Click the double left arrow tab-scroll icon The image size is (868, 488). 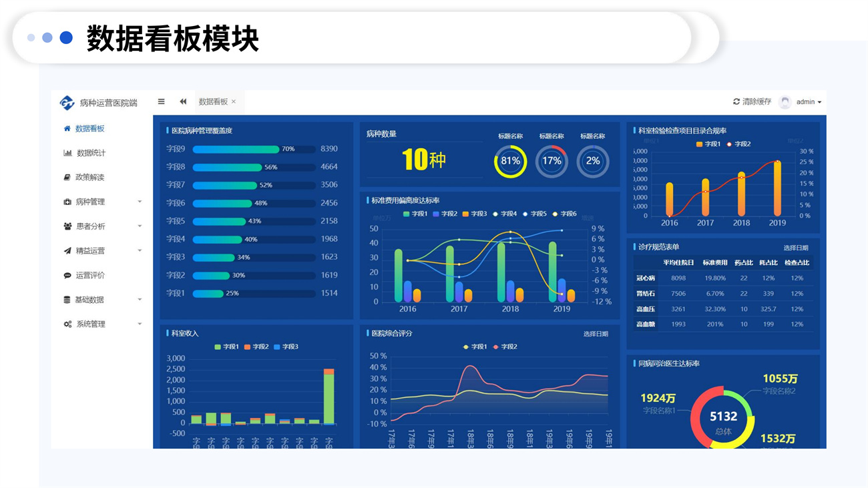pyautogui.click(x=183, y=101)
